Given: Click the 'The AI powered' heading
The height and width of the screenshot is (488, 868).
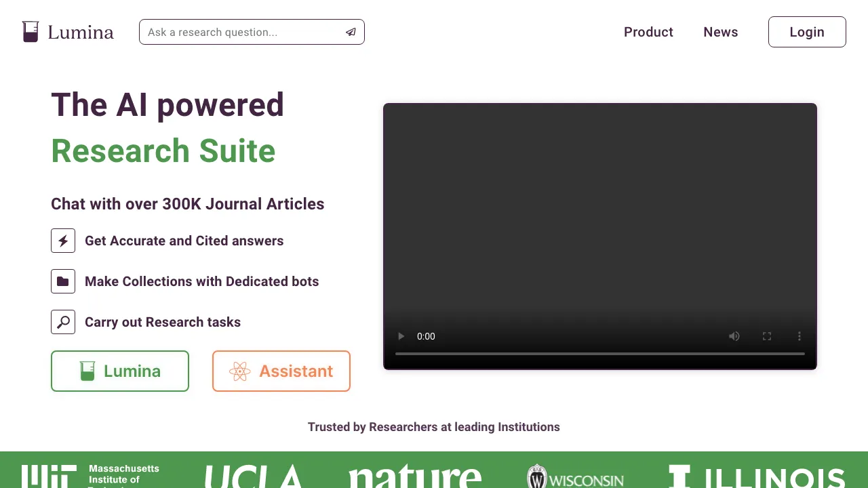Looking at the screenshot, I should pyautogui.click(x=167, y=105).
